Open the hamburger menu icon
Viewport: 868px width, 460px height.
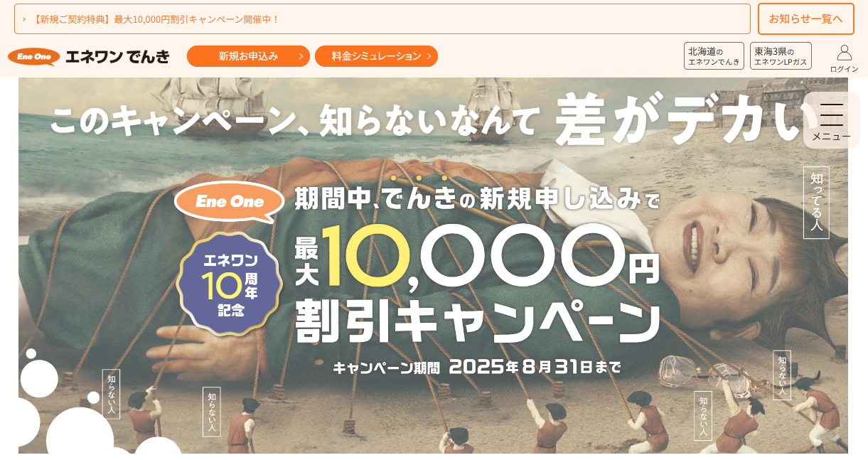[831, 114]
